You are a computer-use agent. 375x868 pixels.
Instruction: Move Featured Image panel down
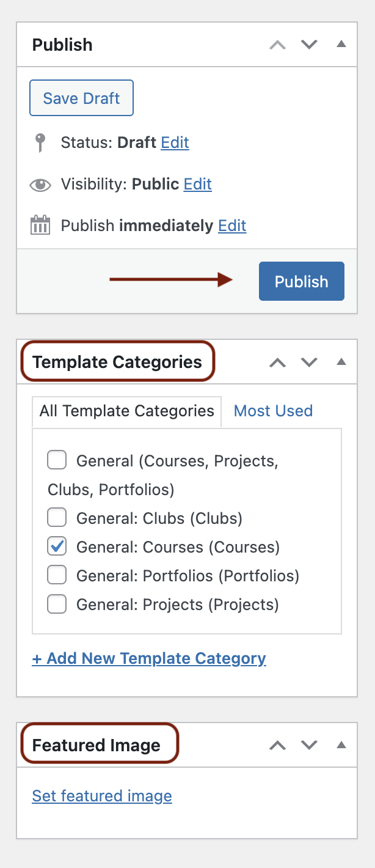310,745
